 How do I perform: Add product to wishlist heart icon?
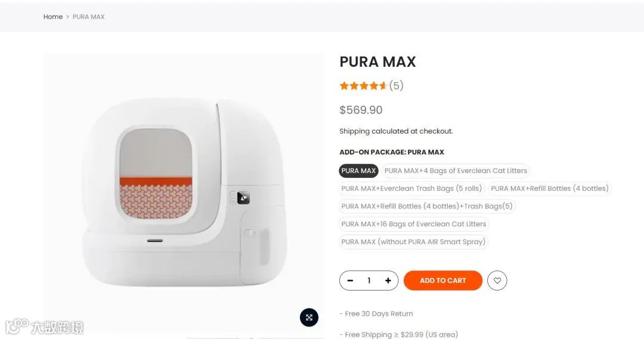click(497, 281)
